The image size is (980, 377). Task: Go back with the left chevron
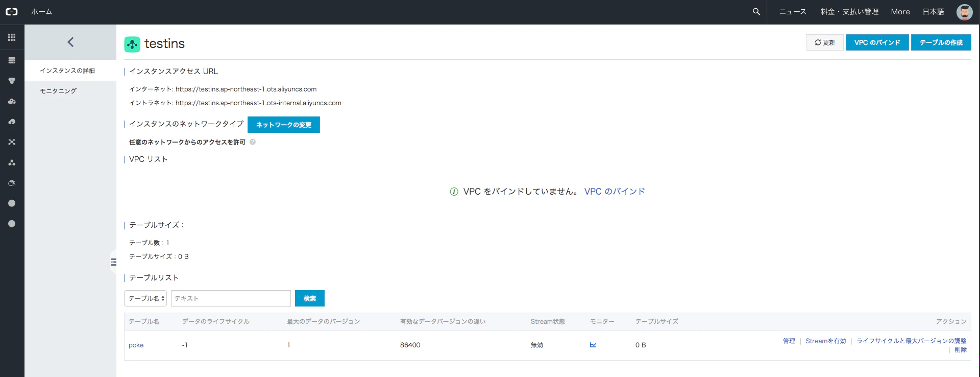pyautogui.click(x=70, y=42)
